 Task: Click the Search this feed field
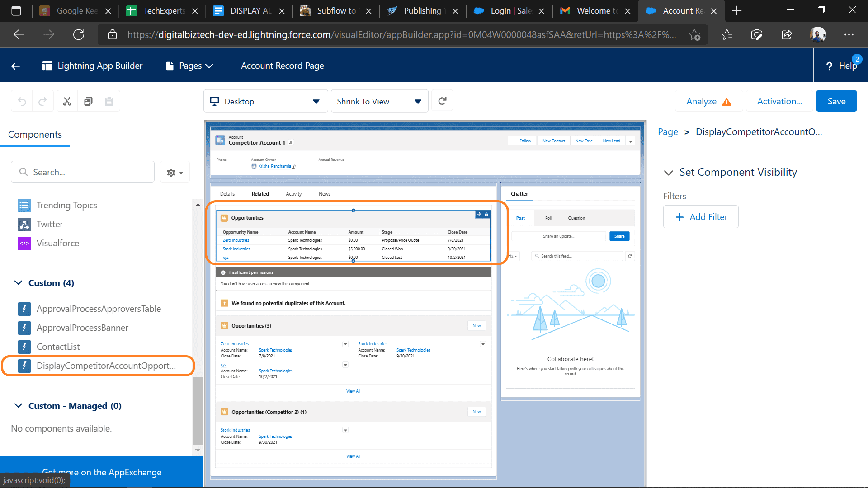pyautogui.click(x=577, y=256)
